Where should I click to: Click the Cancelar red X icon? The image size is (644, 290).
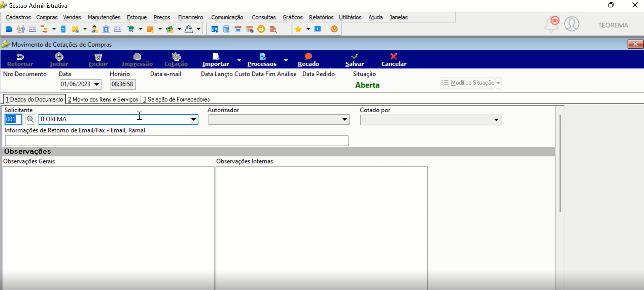tap(394, 56)
